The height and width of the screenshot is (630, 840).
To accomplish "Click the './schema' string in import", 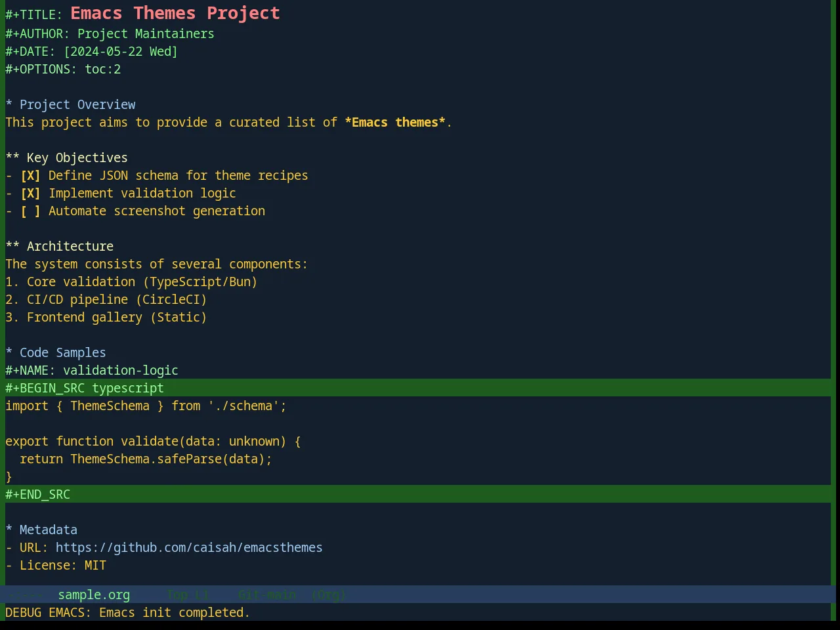I will coord(243,406).
